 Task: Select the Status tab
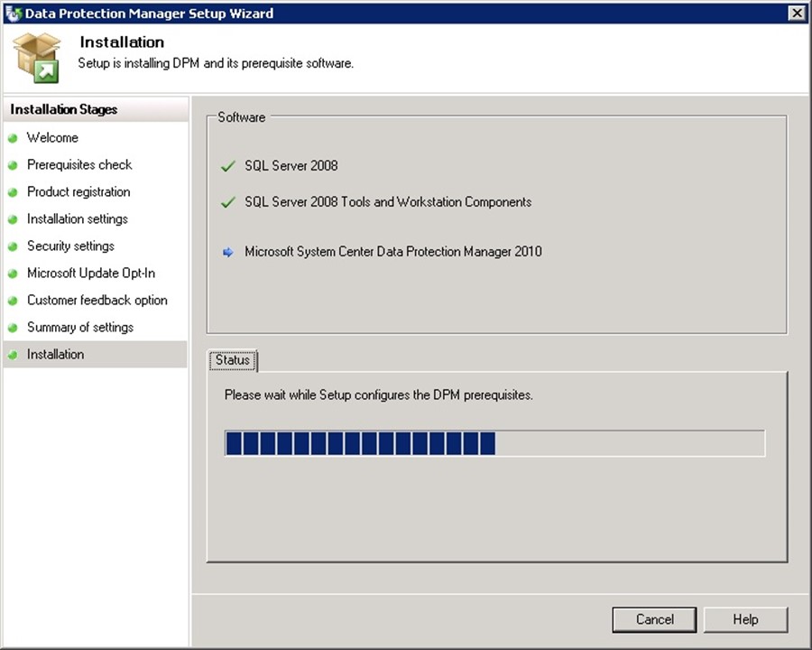[x=232, y=360]
